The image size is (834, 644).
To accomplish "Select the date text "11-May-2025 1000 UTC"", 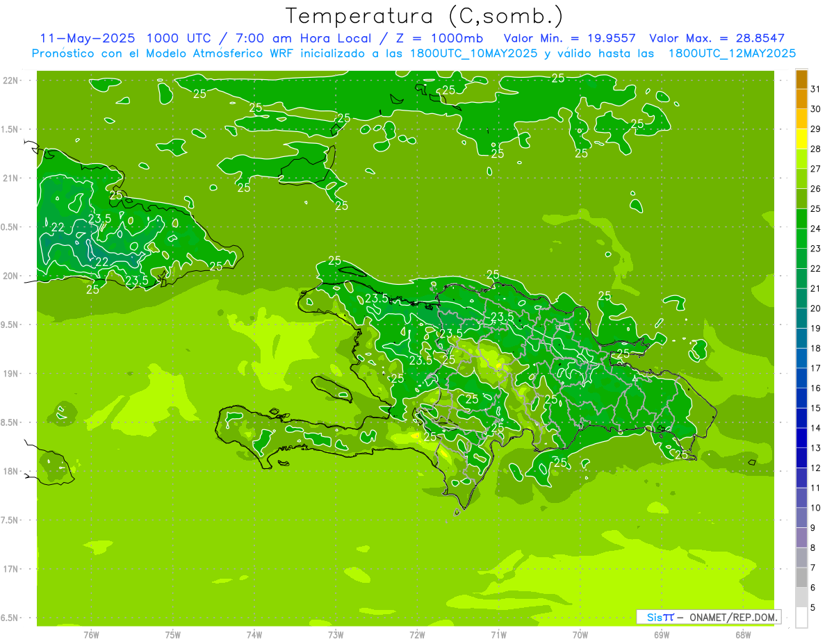I will [126, 38].
